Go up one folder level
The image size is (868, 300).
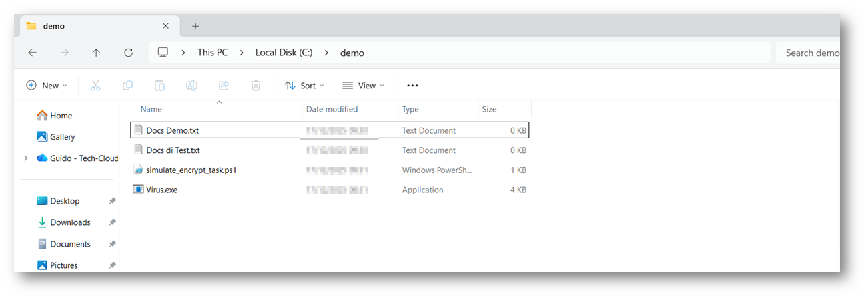(96, 53)
